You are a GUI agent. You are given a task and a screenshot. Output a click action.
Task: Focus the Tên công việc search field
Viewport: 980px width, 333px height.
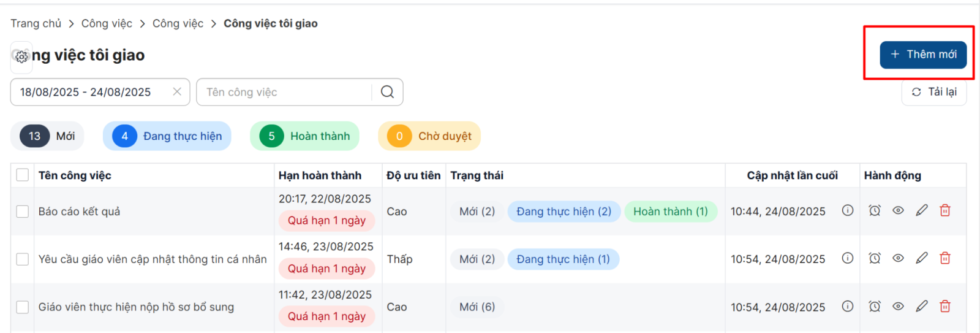(285, 92)
